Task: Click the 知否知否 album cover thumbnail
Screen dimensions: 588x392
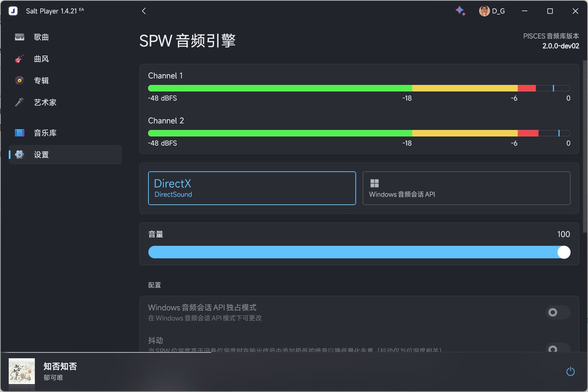Action: coord(22,371)
